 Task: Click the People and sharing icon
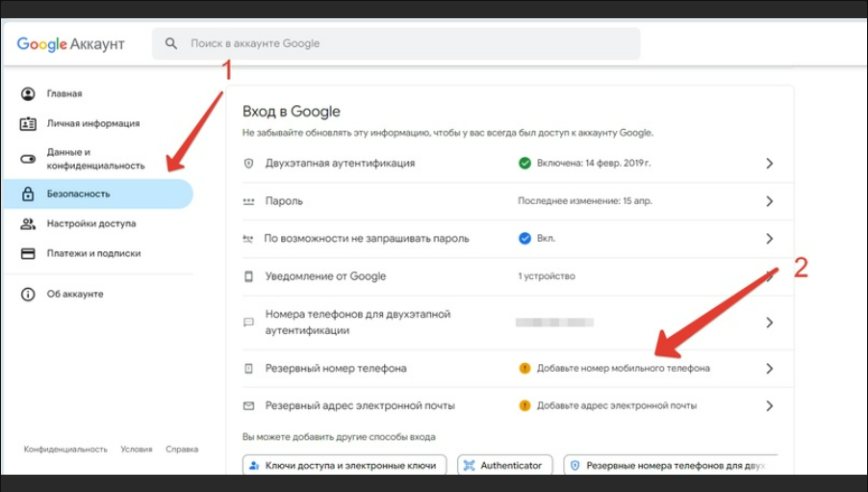[28, 223]
